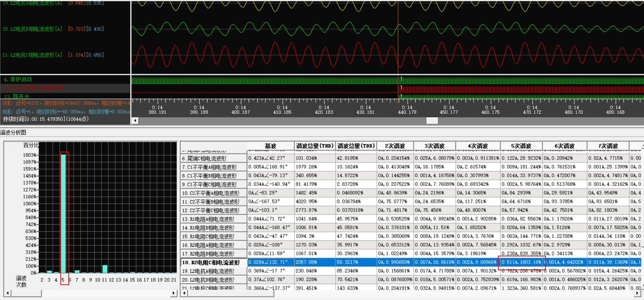Viewport: 644px width, 300px height.
Task: Select row 7.C1不平衡A相电流波形
Action: coord(214,167)
